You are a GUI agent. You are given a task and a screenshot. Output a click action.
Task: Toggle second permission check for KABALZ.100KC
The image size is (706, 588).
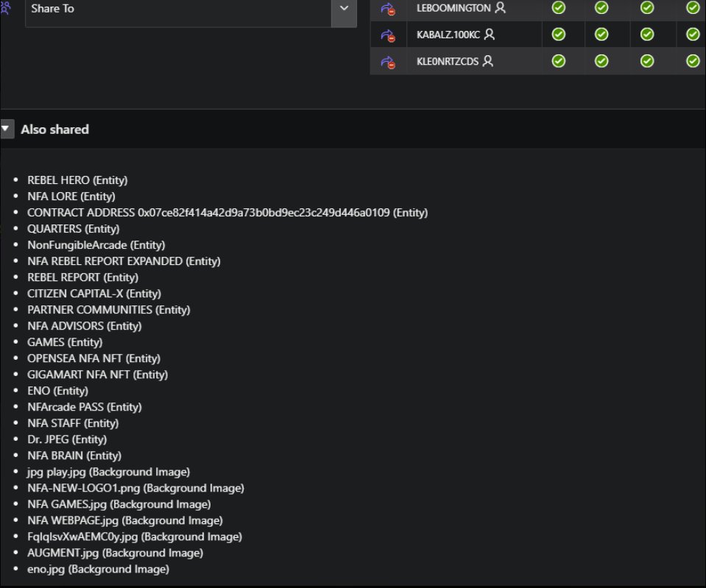[x=601, y=34]
